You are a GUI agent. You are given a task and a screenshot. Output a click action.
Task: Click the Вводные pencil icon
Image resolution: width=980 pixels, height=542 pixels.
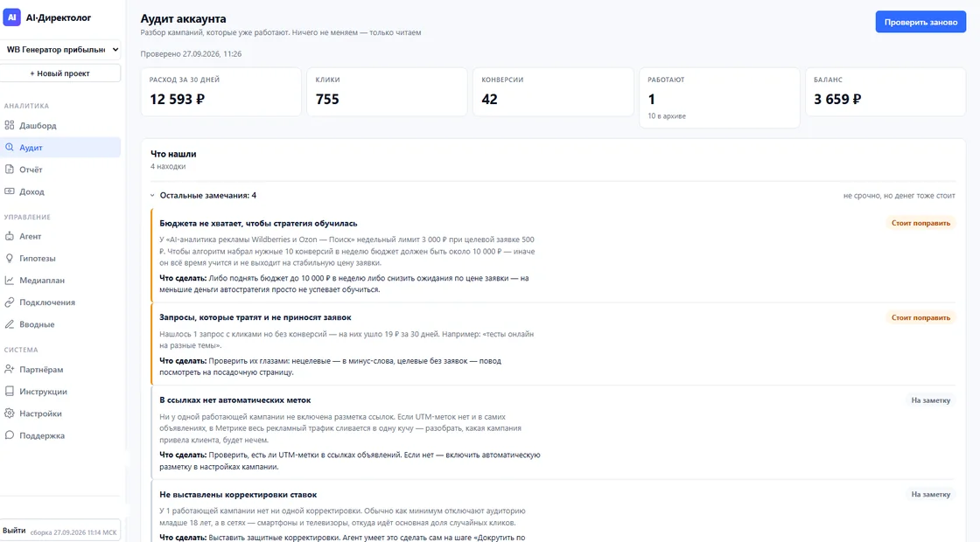10,324
